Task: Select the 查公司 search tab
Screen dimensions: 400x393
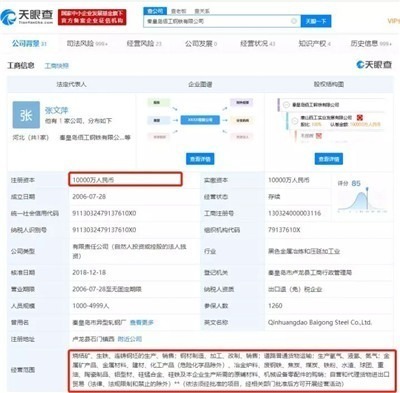Action: pos(155,11)
